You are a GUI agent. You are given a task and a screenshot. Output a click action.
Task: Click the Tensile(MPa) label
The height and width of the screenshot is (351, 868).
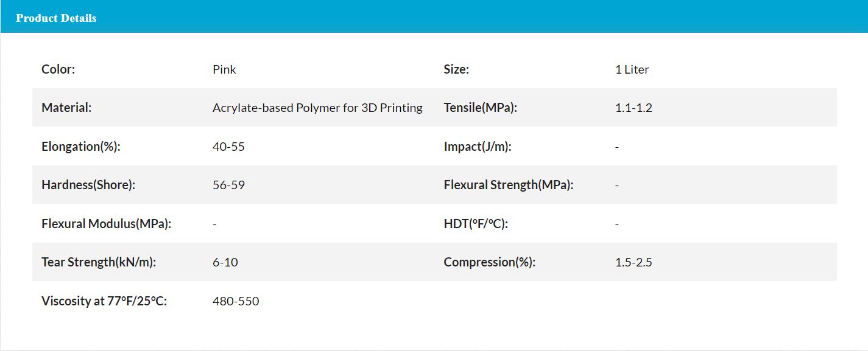(480, 108)
